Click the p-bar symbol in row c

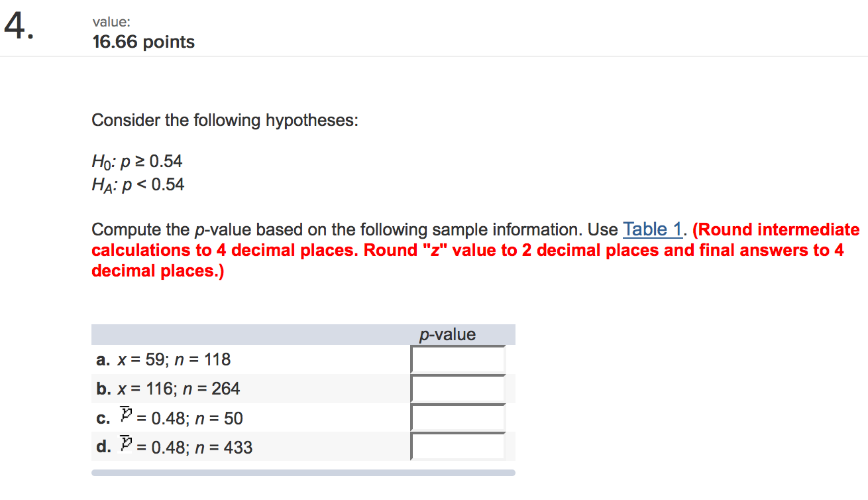(126, 416)
